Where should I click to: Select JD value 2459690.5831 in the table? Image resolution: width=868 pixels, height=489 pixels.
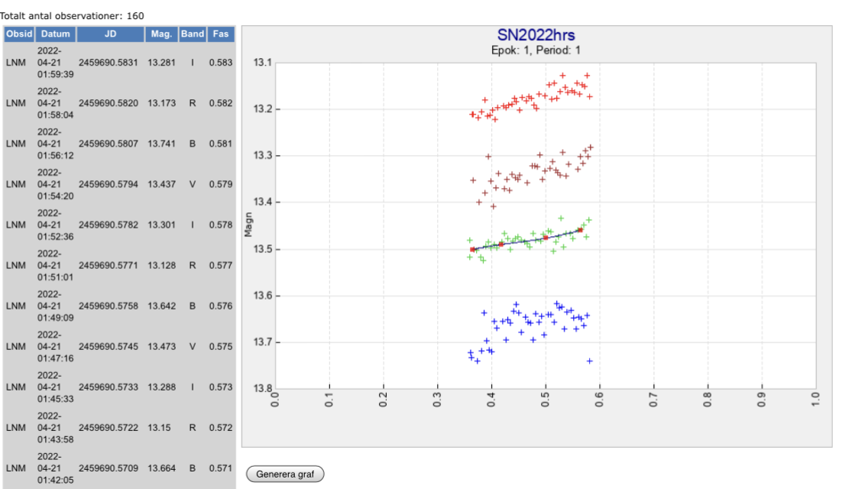click(108, 63)
